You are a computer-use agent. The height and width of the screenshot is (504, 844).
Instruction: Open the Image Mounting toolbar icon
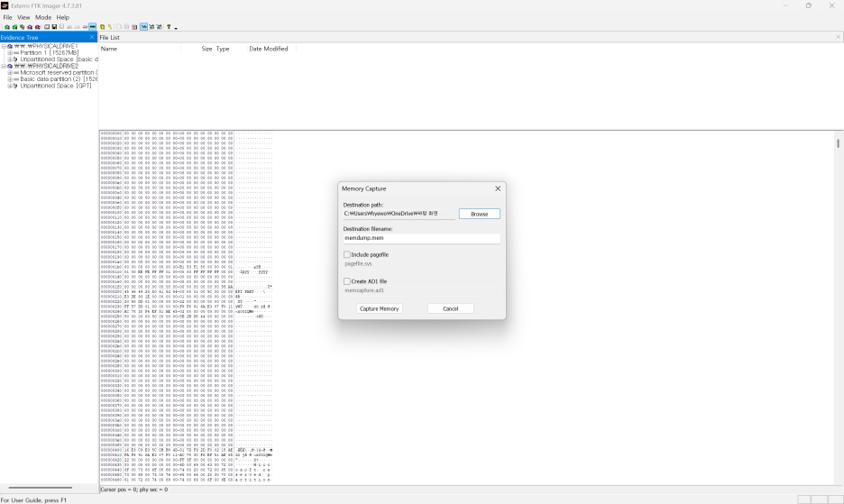pos(22,27)
